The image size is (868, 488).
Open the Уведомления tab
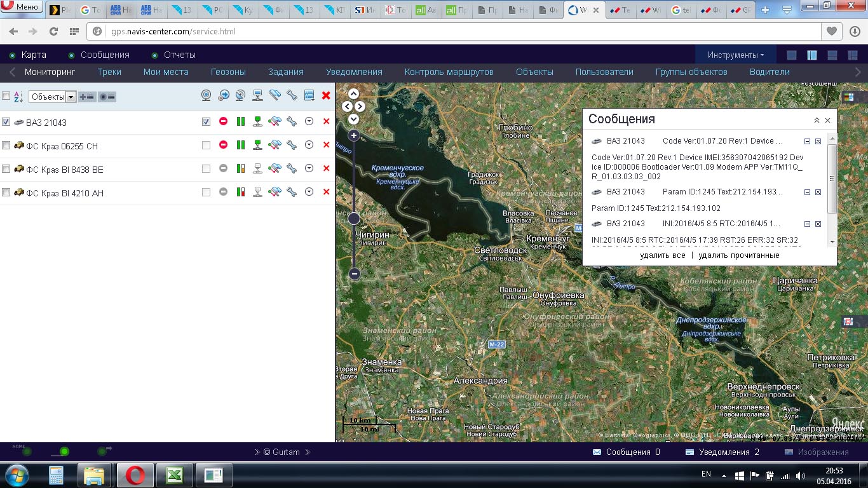coord(354,72)
